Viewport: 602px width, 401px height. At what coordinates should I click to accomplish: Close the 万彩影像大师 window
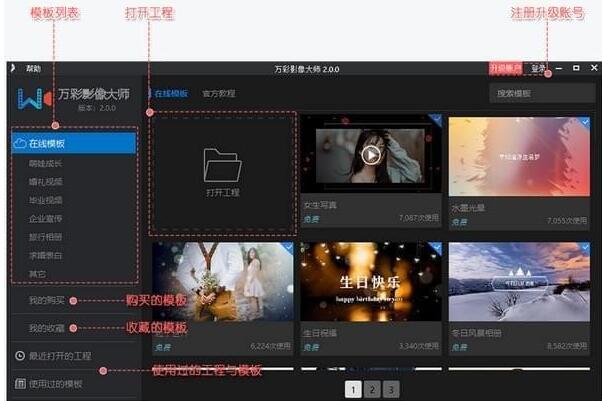pos(594,68)
